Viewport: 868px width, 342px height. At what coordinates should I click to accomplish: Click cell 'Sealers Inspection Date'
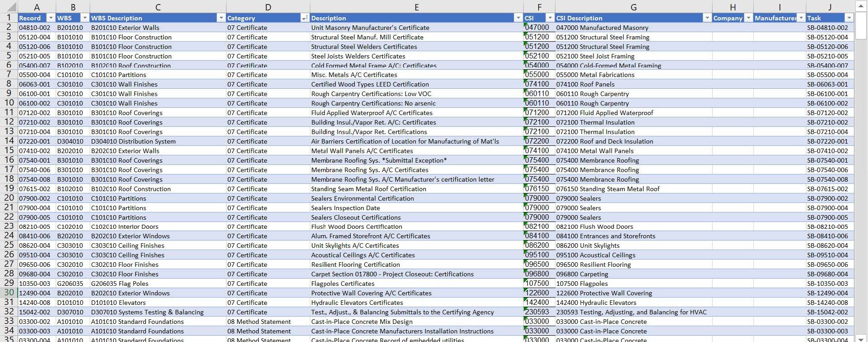(416, 208)
